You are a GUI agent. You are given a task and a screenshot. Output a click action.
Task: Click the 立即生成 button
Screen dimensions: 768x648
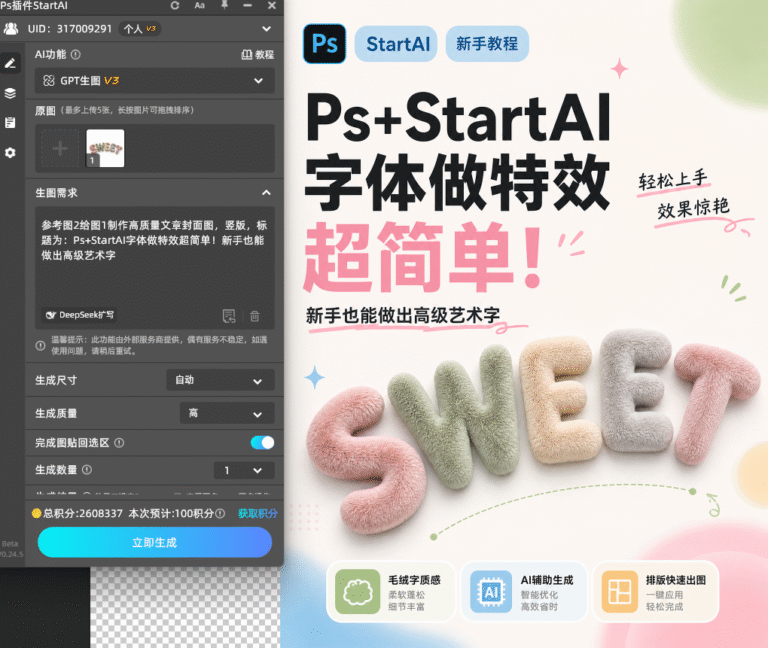[154, 543]
